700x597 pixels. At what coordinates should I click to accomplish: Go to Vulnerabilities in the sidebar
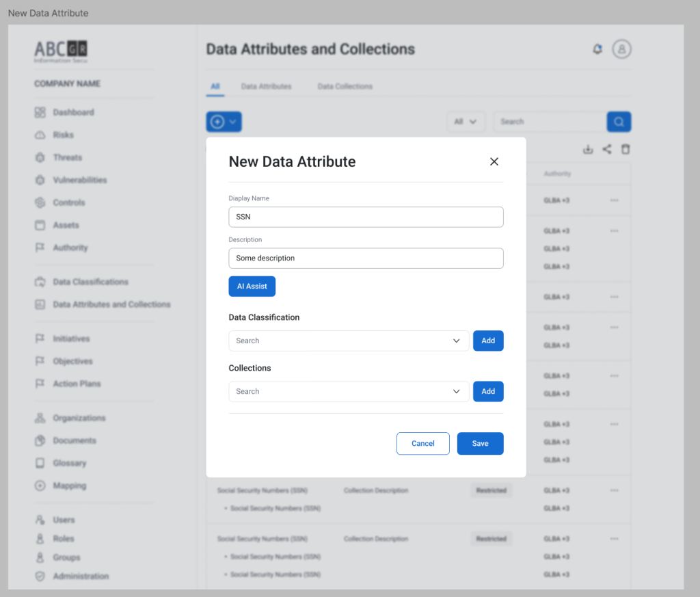pyautogui.click(x=79, y=180)
